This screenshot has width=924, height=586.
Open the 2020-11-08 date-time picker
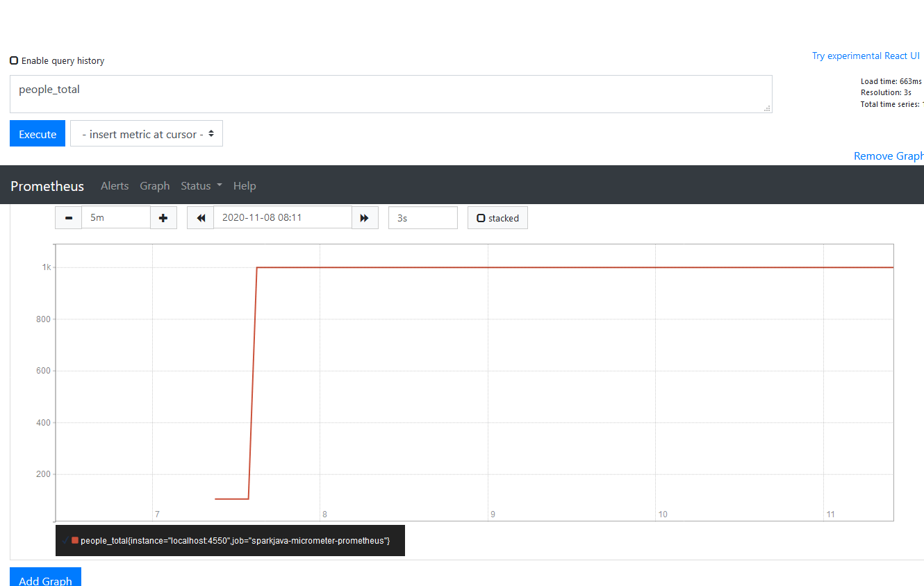[281, 217]
